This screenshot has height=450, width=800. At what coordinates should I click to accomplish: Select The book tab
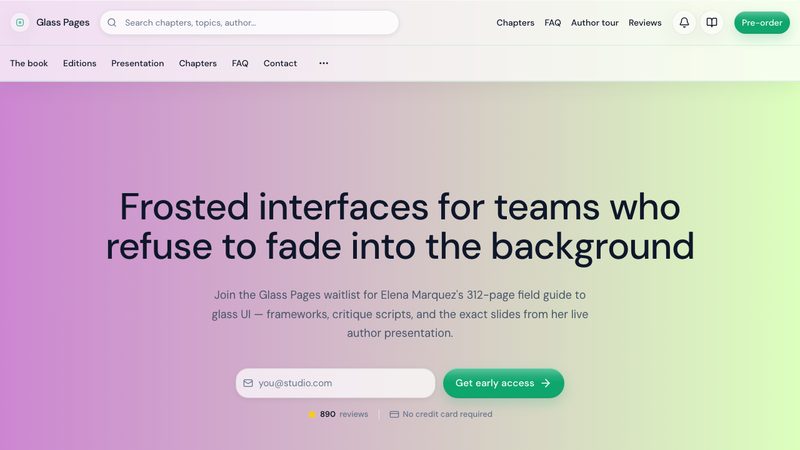(29, 63)
